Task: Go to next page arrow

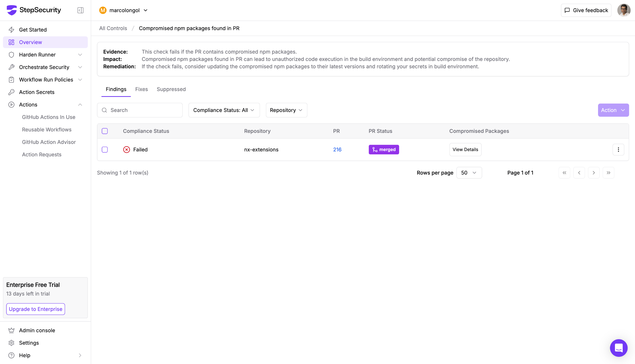Action: pos(594,173)
